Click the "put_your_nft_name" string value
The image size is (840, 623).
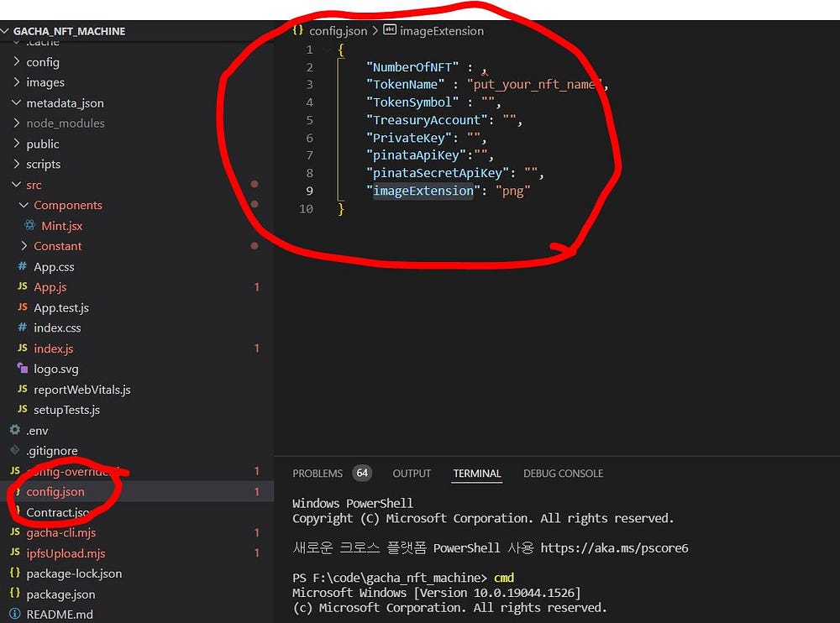click(x=534, y=84)
